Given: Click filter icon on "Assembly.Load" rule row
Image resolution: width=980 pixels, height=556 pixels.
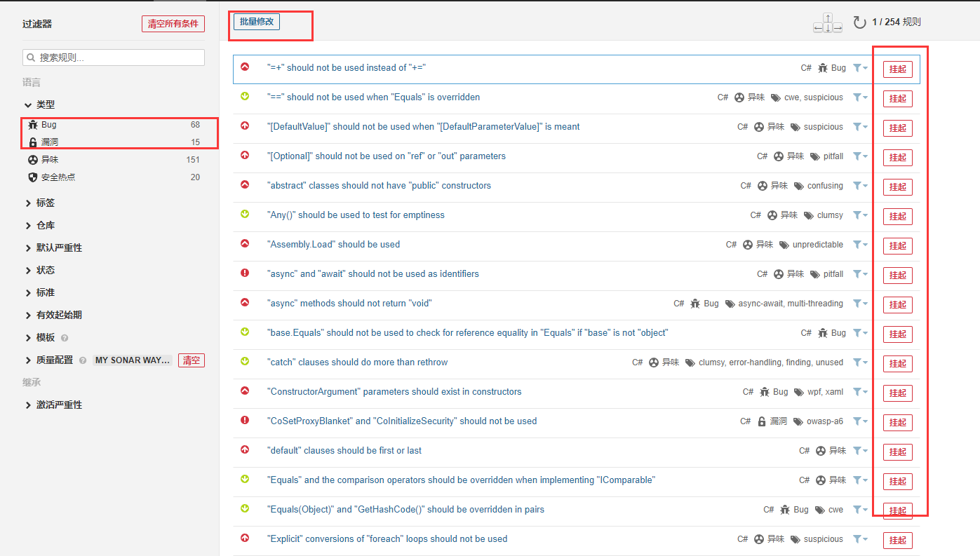Looking at the screenshot, I should pos(859,245).
